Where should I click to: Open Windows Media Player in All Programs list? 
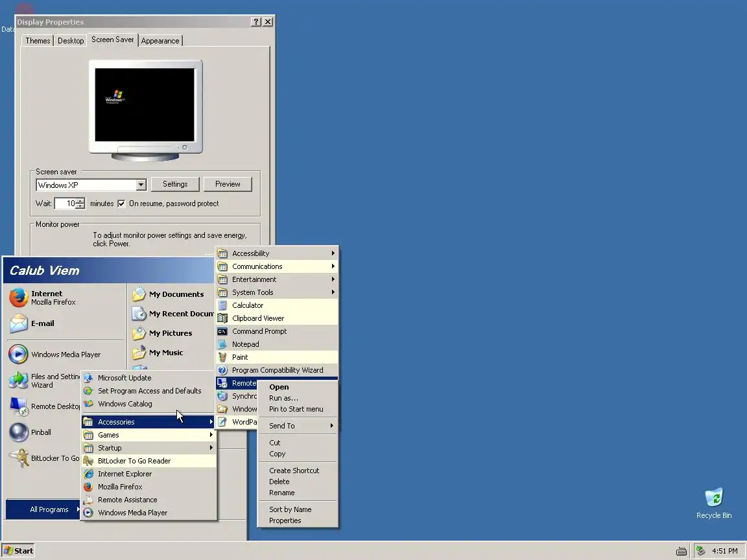click(x=148, y=513)
